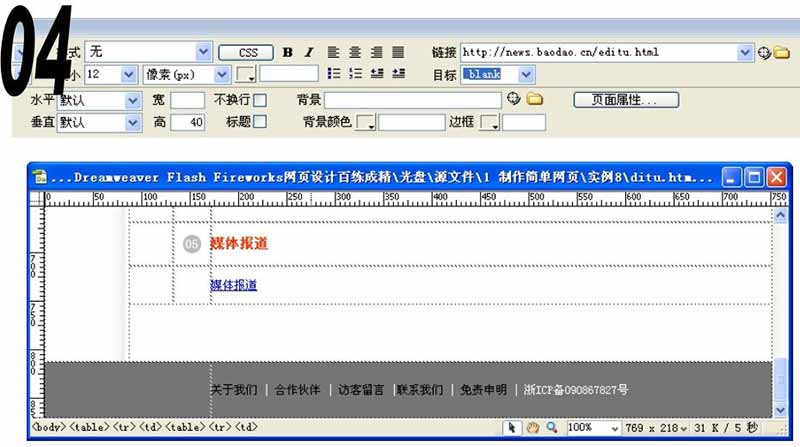The image size is (800, 447).
Task: Click the red 媒体报道 heading
Action: (x=239, y=243)
